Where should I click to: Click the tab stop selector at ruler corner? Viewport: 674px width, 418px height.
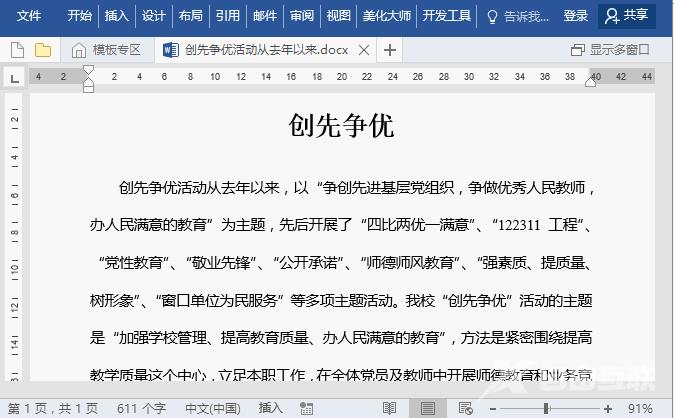pos(14,78)
